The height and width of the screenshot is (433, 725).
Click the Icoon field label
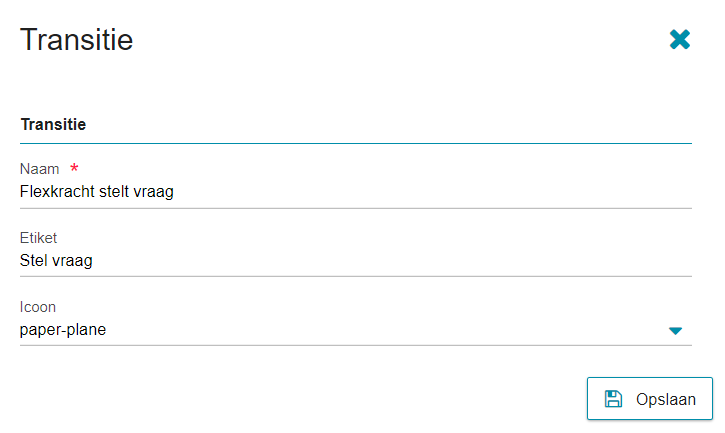tap(37, 307)
